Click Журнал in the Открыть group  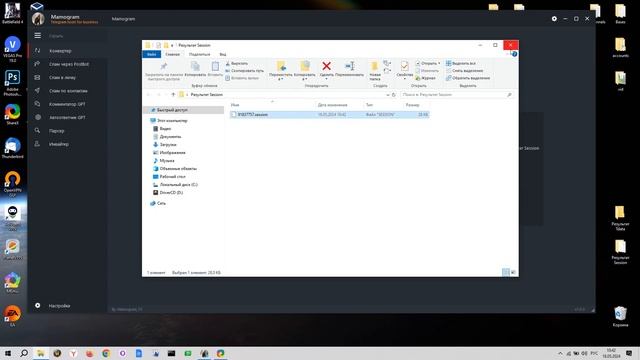[426, 78]
